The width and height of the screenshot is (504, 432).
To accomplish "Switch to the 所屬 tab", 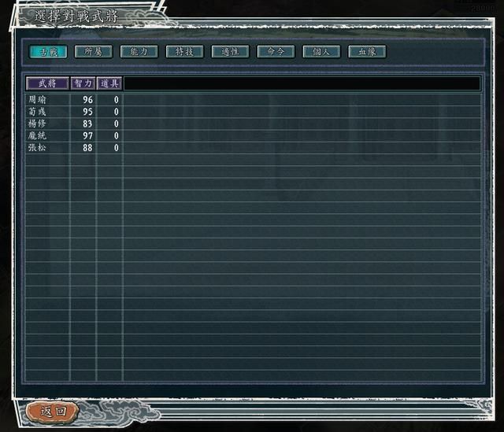I will 94,52.
